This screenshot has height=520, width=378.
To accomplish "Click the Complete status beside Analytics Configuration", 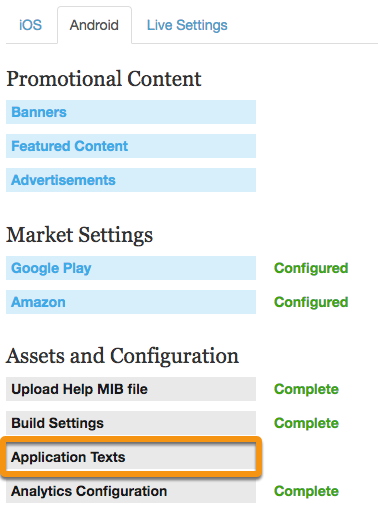I will (x=306, y=491).
